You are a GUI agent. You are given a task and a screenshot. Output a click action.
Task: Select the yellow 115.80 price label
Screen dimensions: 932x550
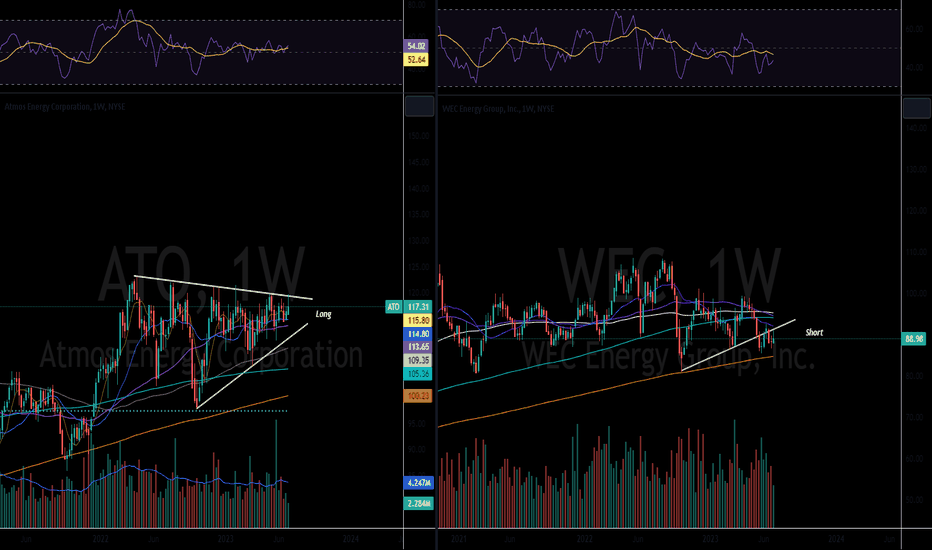[418, 320]
